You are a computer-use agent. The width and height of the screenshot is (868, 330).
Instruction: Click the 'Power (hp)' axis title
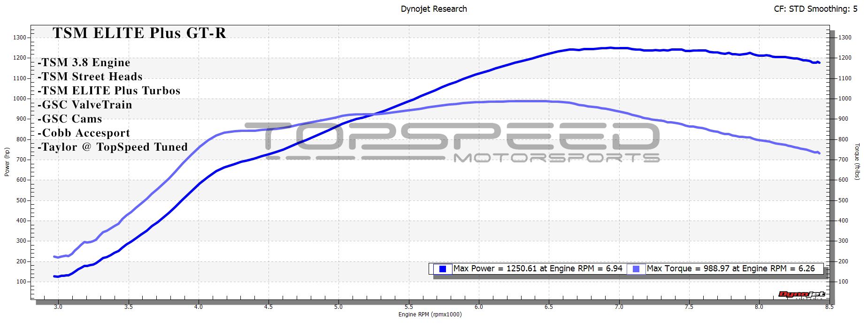click(x=7, y=162)
